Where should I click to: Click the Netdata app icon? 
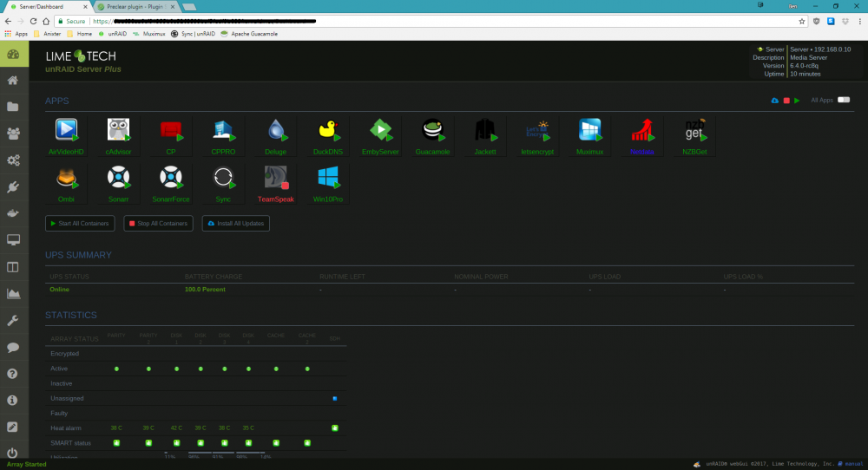pos(642,130)
